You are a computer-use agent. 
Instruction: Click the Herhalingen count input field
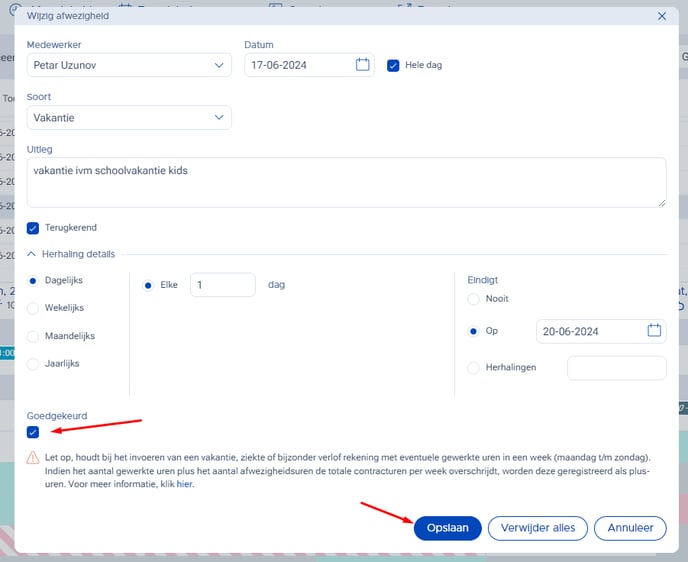pos(616,368)
